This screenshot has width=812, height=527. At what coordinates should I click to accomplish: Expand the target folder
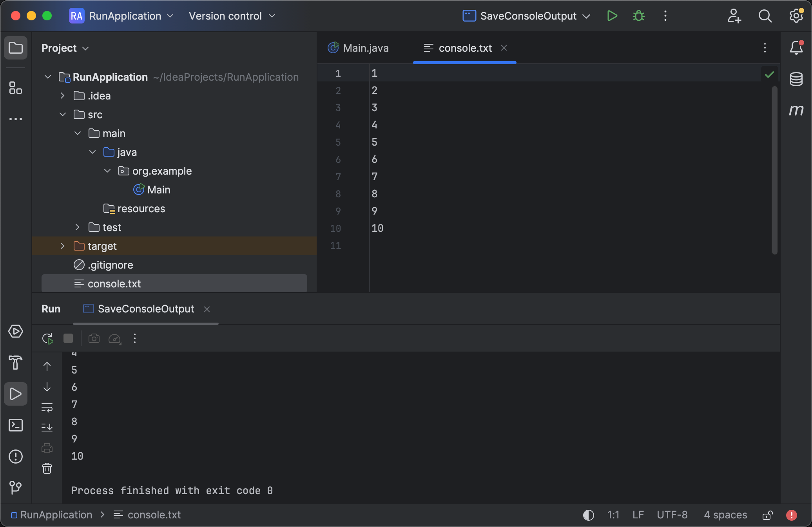coord(62,246)
